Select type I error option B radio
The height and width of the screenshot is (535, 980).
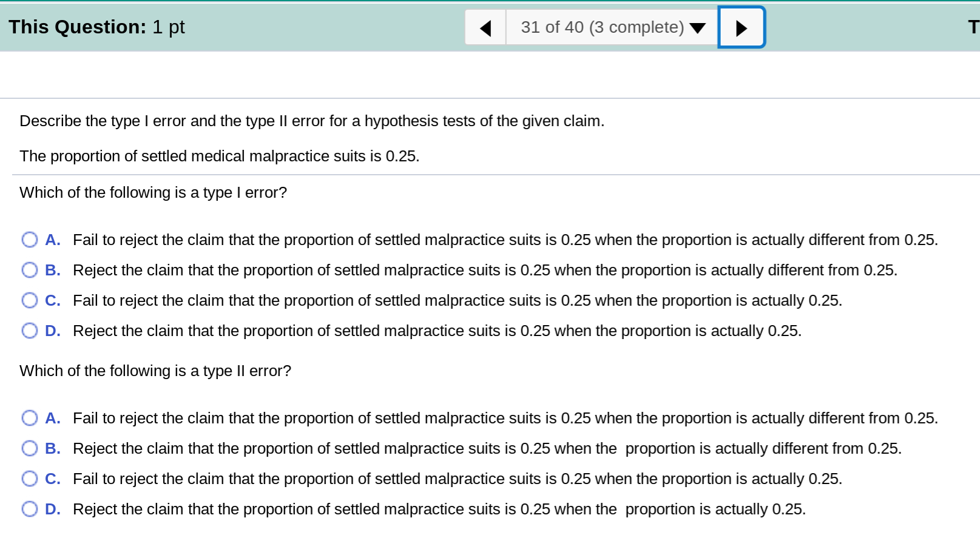[30, 270]
